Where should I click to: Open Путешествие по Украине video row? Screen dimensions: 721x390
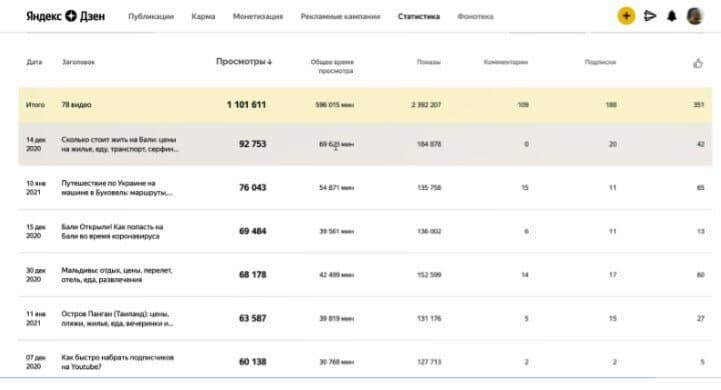(x=365, y=188)
